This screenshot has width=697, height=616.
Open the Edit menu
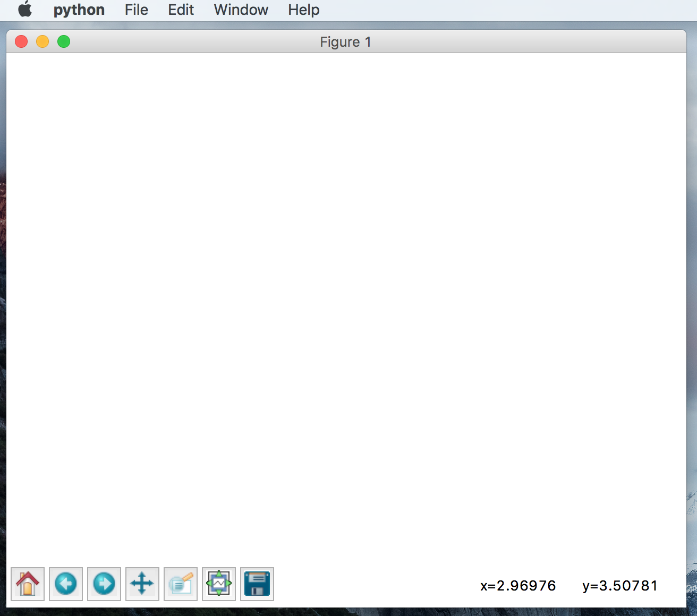coord(180,9)
